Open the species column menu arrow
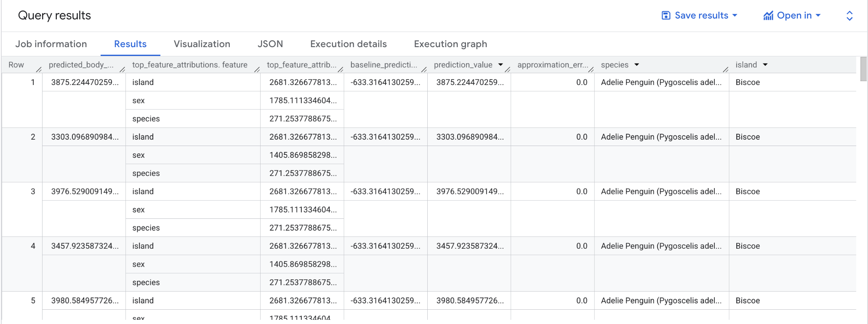Viewport: 868px width, 324px height. pos(636,65)
